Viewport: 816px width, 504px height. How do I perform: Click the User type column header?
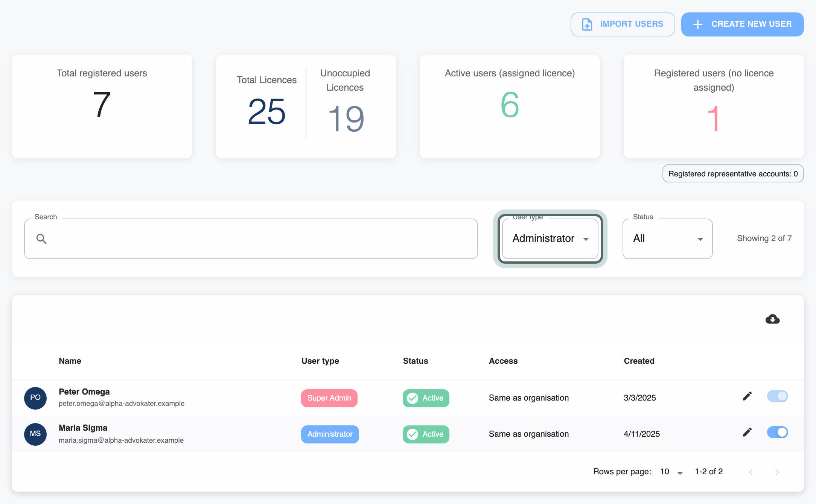click(x=320, y=361)
